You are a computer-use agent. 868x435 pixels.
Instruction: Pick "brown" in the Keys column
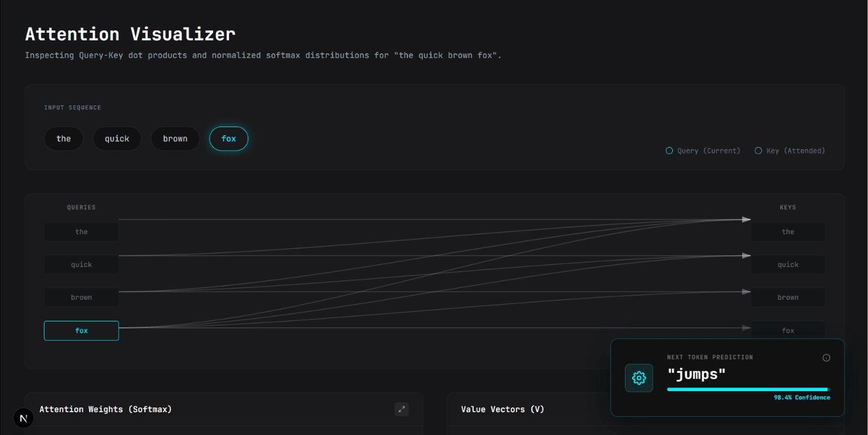tap(788, 297)
